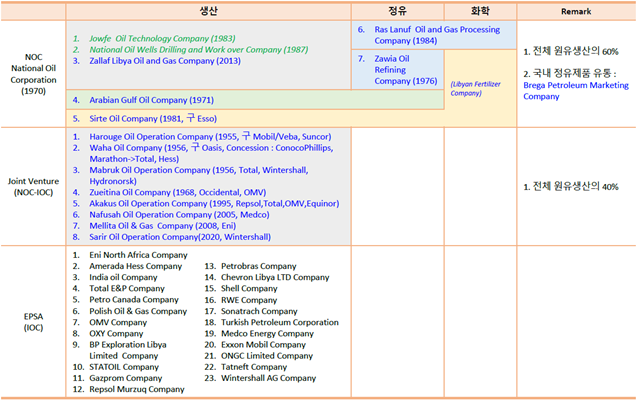The image size is (638, 400).
Task: Click Sarir Oil Operation Company (2020, Wintershall)
Action: [x=180, y=237]
